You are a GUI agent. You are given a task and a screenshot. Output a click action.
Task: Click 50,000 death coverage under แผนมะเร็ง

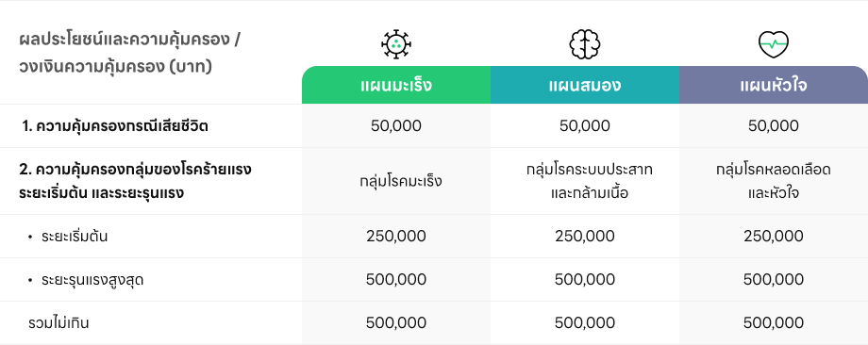(x=396, y=126)
